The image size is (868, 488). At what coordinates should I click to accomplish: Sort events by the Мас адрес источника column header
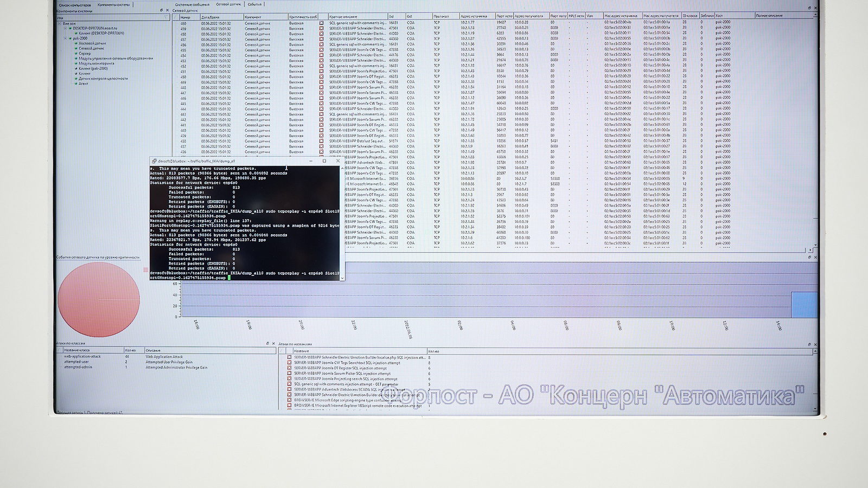pos(622,16)
